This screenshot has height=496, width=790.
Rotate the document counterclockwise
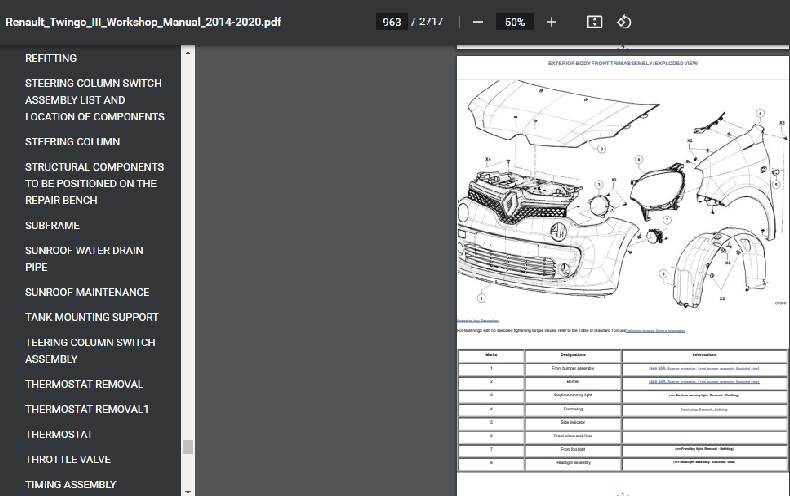(x=623, y=22)
